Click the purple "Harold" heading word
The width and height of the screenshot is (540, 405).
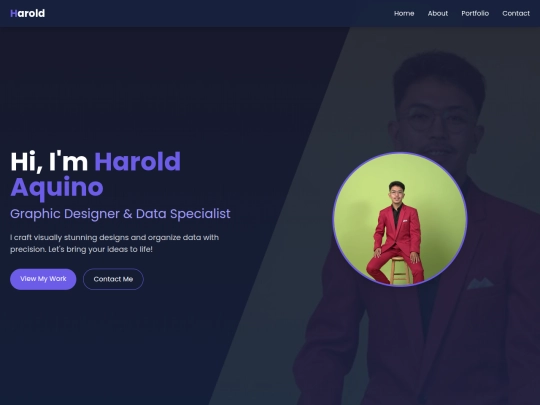[137, 162]
